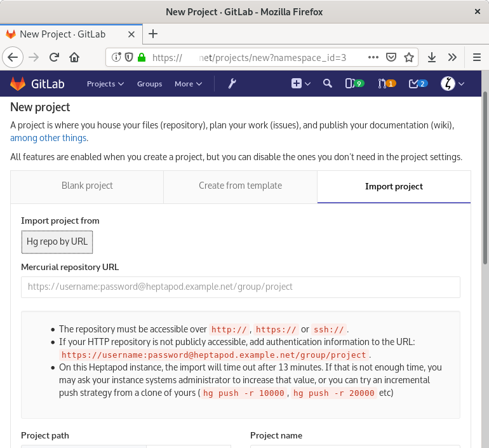This screenshot has height=448, width=489.
Task: Bookmark this page with the star icon
Action: pyautogui.click(x=409, y=57)
